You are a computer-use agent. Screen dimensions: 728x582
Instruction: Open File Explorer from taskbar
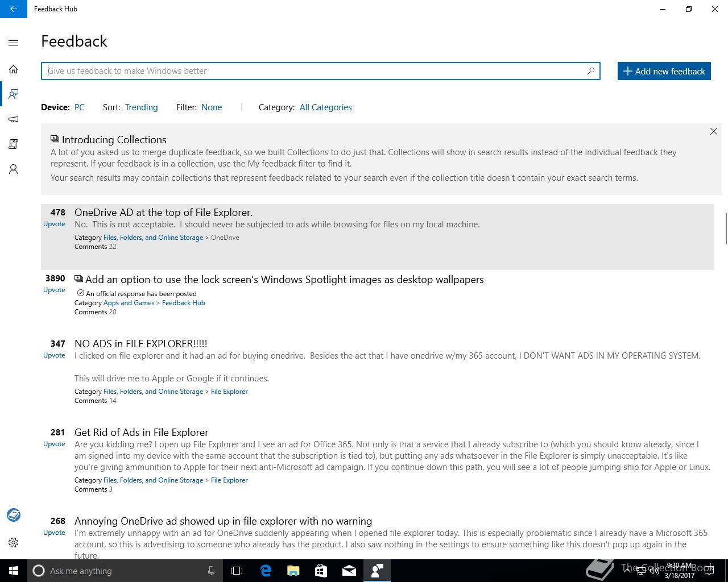tap(293, 571)
